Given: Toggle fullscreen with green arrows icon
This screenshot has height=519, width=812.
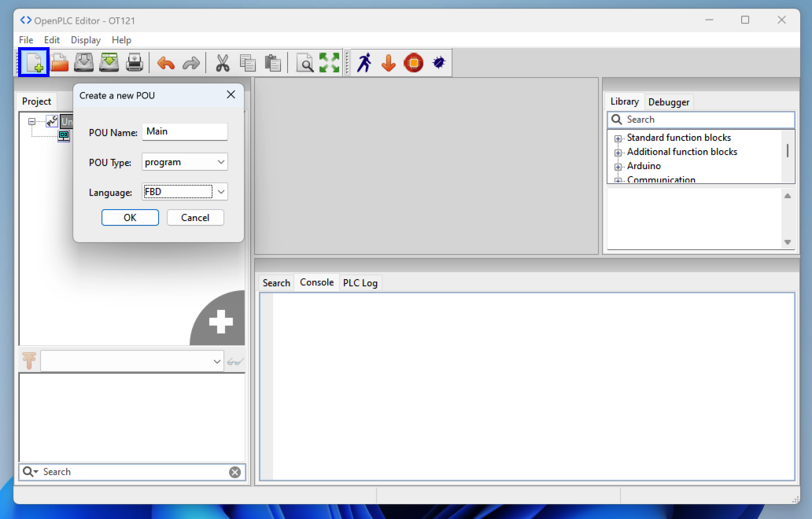Looking at the screenshot, I should [x=330, y=63].
